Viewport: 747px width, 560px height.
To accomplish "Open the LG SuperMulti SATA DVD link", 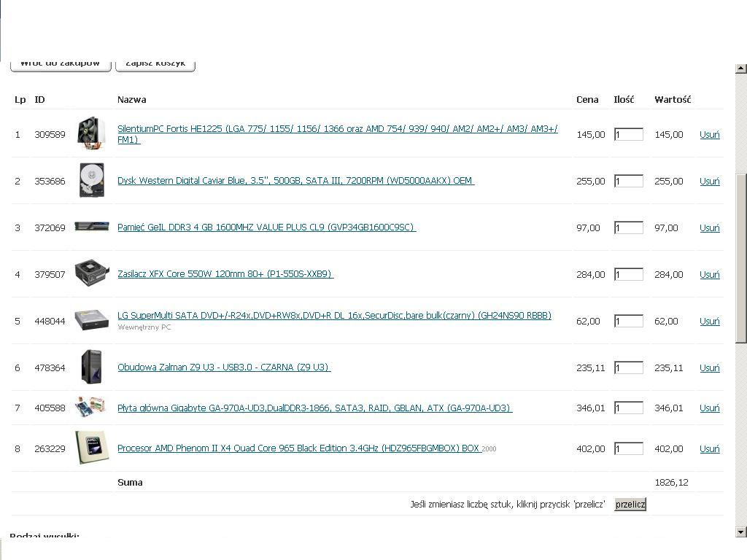I will [334, 315].
